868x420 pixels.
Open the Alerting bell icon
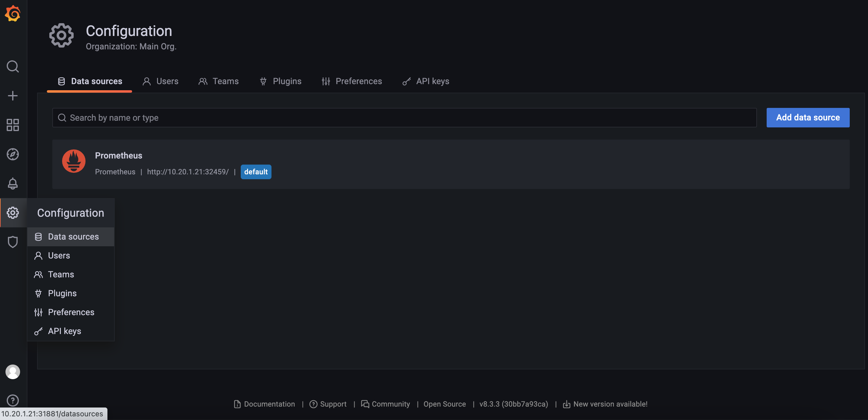(x=13, y=183)
